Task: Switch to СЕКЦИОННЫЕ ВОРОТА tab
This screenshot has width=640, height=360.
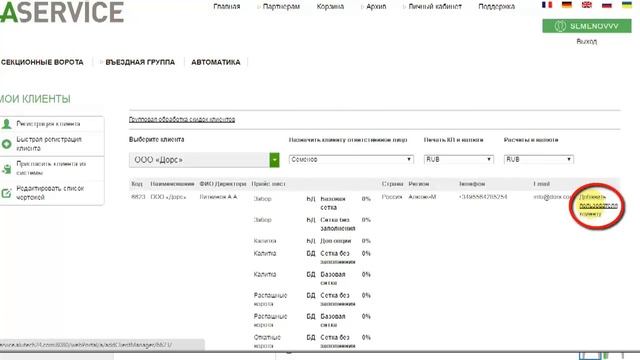Action: (42, 62)
